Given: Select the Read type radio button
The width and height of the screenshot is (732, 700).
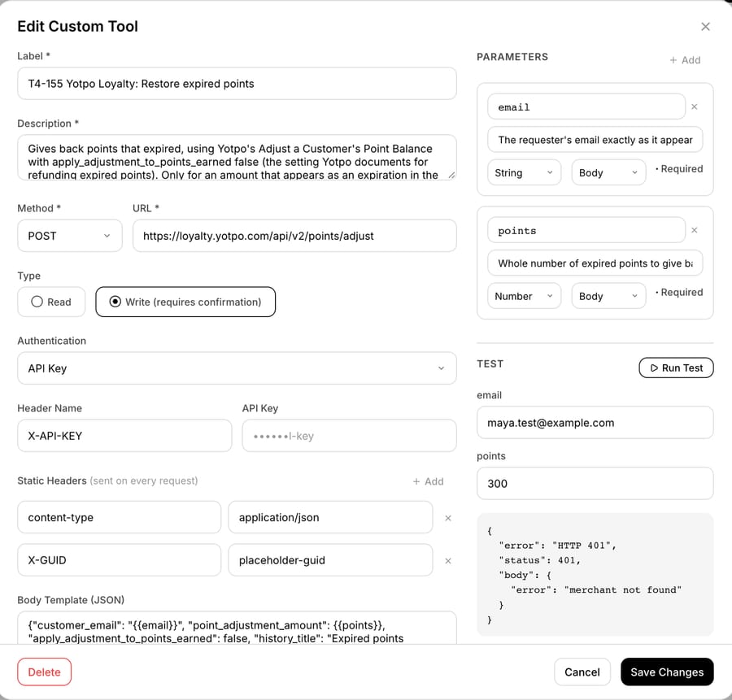Looking at the screenshot, I should click(x=51, y=302).
